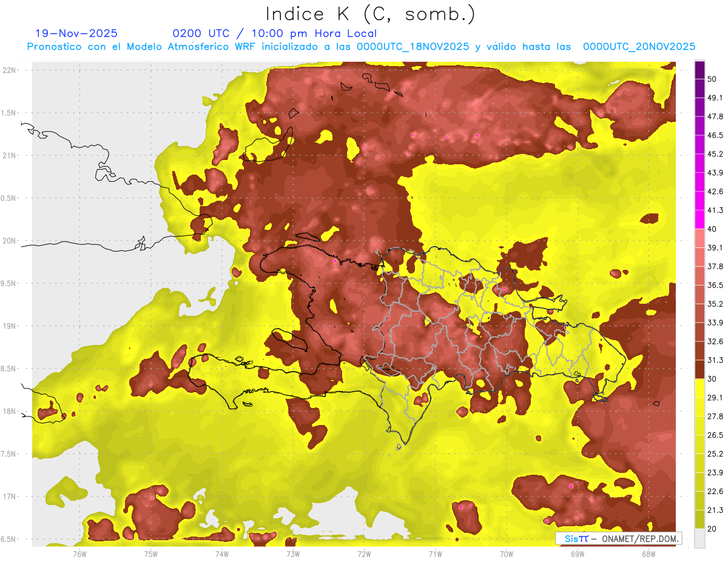The height and width of the screenshot is (562, 728).
Task: Click the colorbar label '42.6'
Action: (x=715, y=192)
